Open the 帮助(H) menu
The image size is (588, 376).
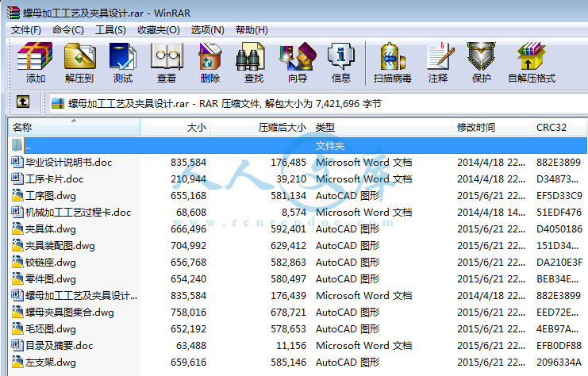pyautogui.click(x=252, y=30)
